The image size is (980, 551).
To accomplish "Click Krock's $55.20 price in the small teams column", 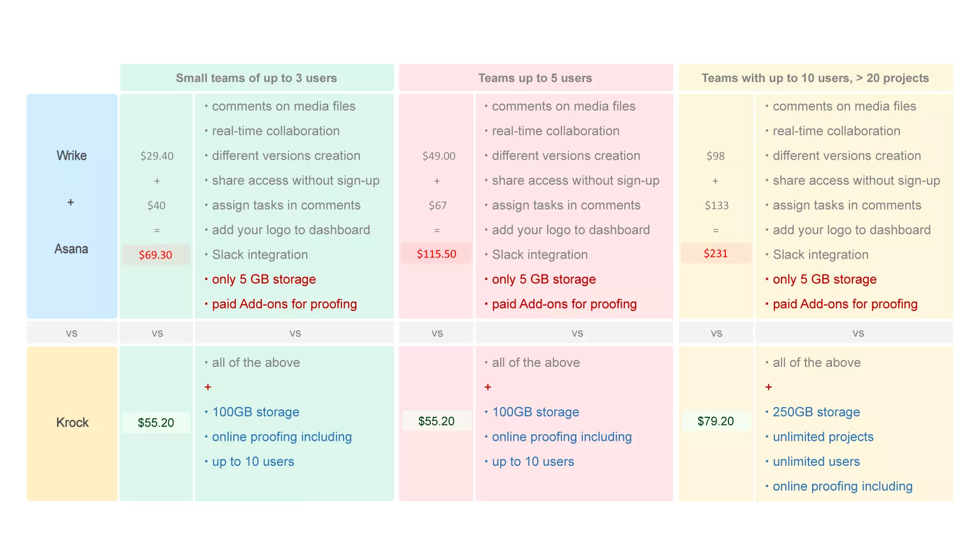I will point(156,422).
